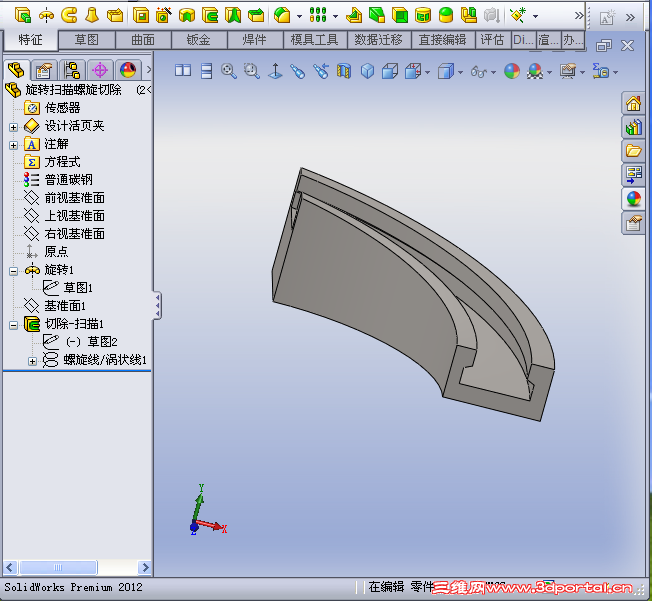Open the View Orientation dropdown arrow

point(427,72)
